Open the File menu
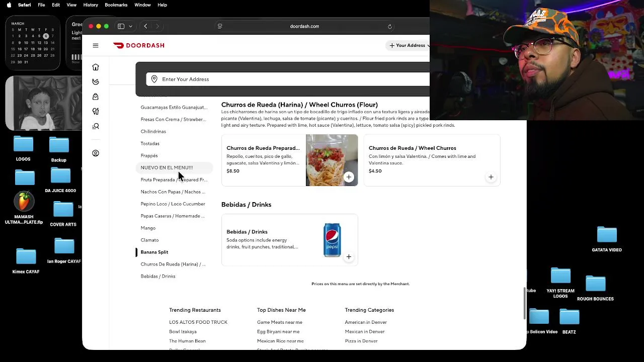Screen dimensions: 644x362 [x=41, y=5]
